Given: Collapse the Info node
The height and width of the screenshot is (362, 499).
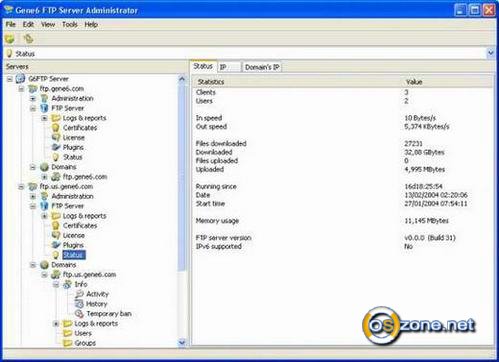Looking at the screenshot, I should pos(56,285).
